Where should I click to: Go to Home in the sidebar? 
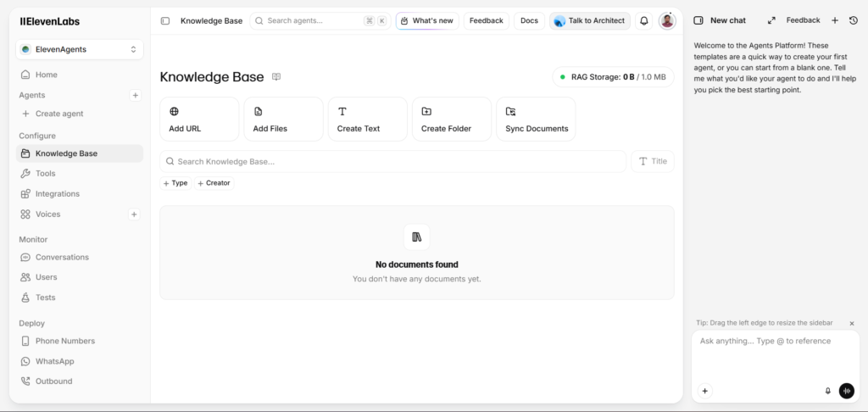(79, 75)
